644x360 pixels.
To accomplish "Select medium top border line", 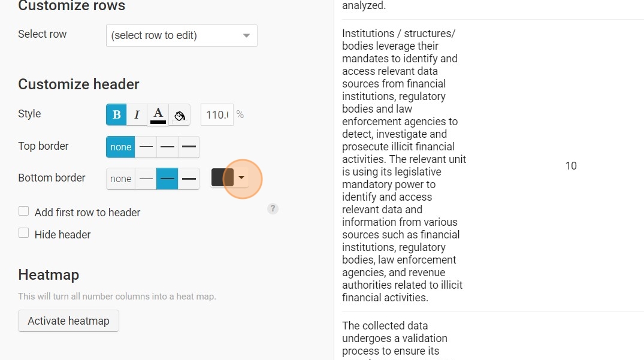I will pyautogui.click(x=167, y=147).
